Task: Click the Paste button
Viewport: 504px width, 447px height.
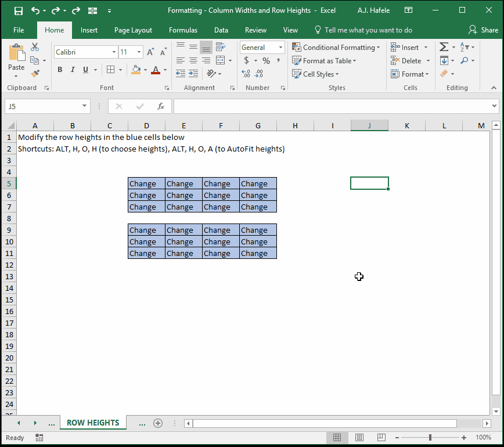Action: pos(16,61)
